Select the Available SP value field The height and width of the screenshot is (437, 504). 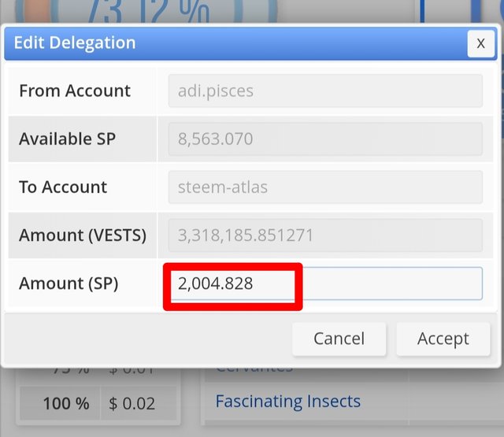coord(324,139)
